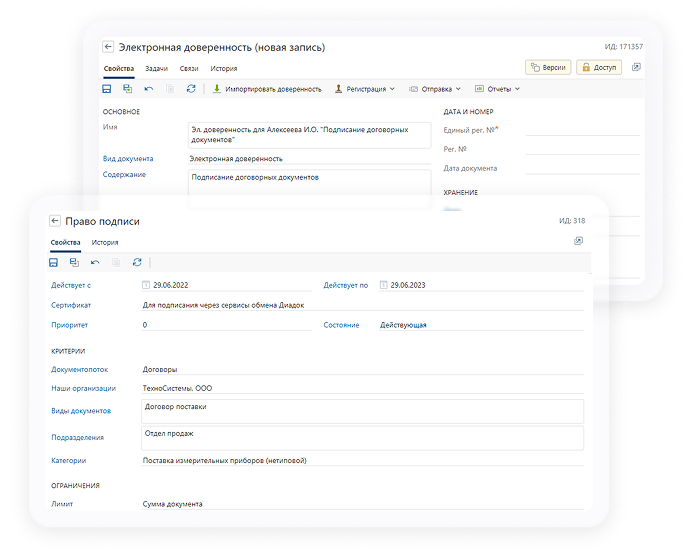The image size is (687, 560).
Task: Click save icon in Право подписи toolbar
Action: [53, 262]
